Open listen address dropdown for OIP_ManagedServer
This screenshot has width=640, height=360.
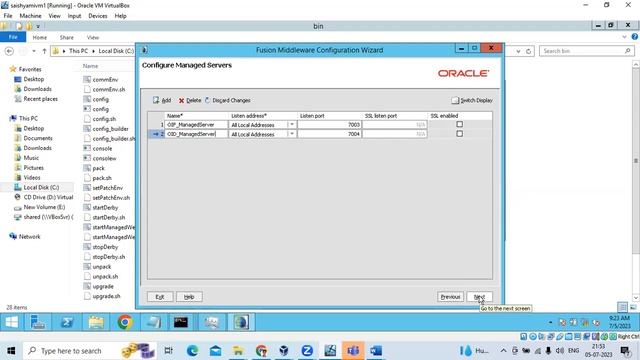coord(292,124)
